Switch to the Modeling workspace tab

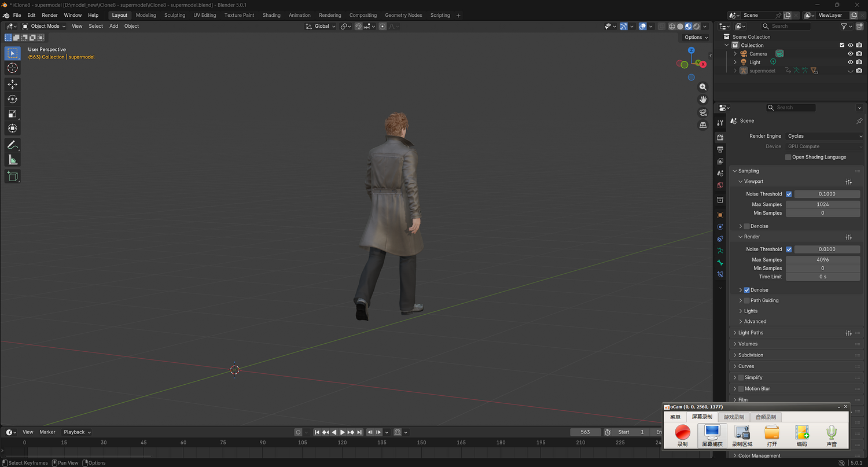(146, 15)
